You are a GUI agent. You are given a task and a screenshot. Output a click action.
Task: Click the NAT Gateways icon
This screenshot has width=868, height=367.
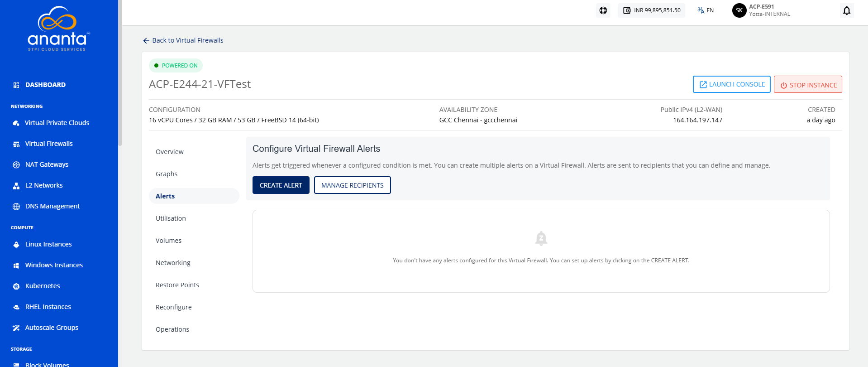pos(16,165)
